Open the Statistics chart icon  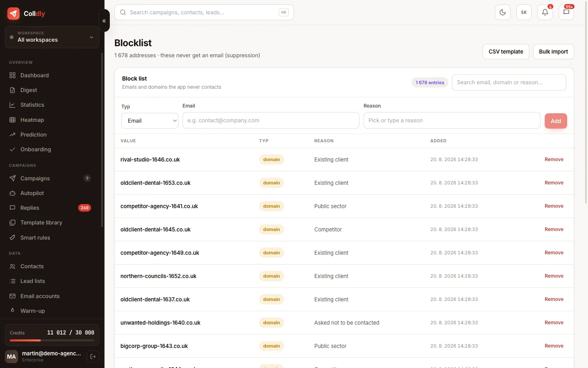(x=12, y=105)
